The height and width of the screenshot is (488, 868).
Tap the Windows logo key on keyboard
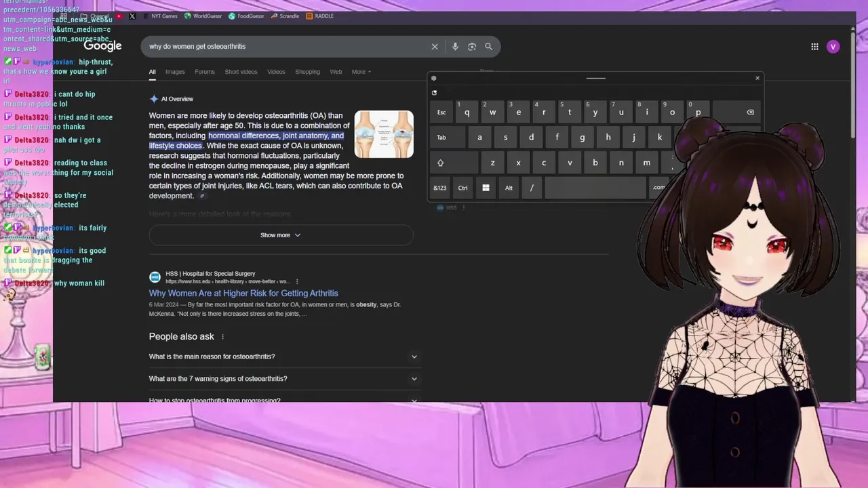click(486, 188)
